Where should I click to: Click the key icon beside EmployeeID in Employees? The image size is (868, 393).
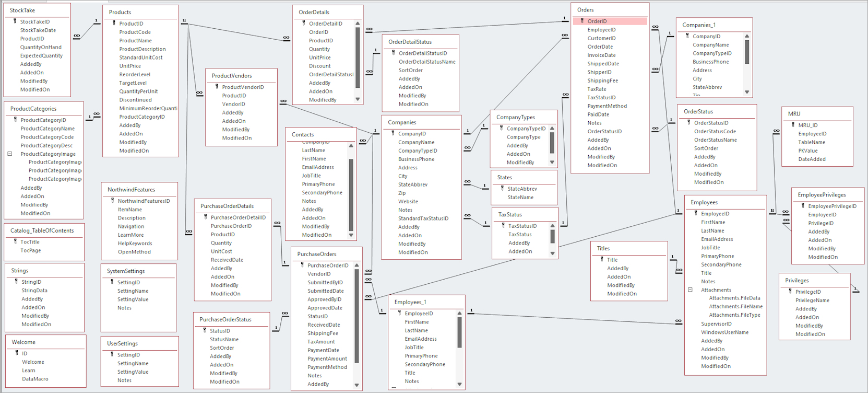click(696, 213)
